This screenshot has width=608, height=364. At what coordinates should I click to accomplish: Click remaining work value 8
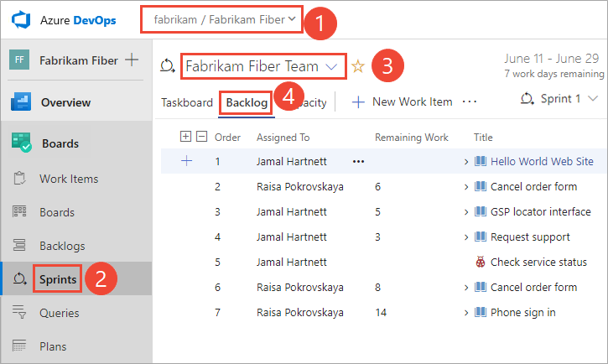pyautogui.click(x=377, y=287)
